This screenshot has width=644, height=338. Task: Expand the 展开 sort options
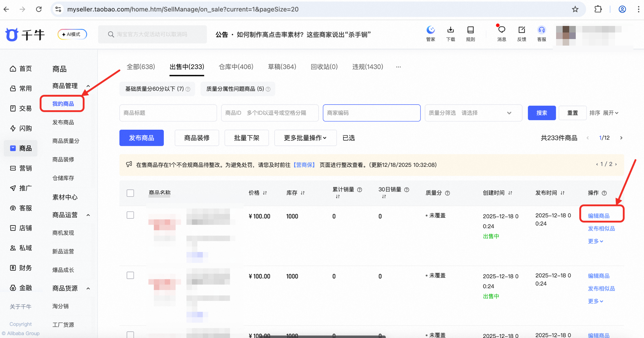(x=611, y=113)
